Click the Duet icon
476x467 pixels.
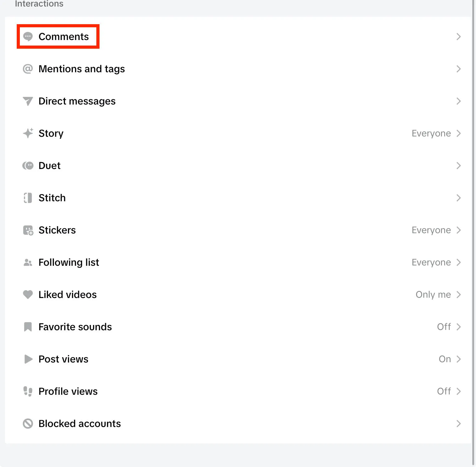coord(28,166)
